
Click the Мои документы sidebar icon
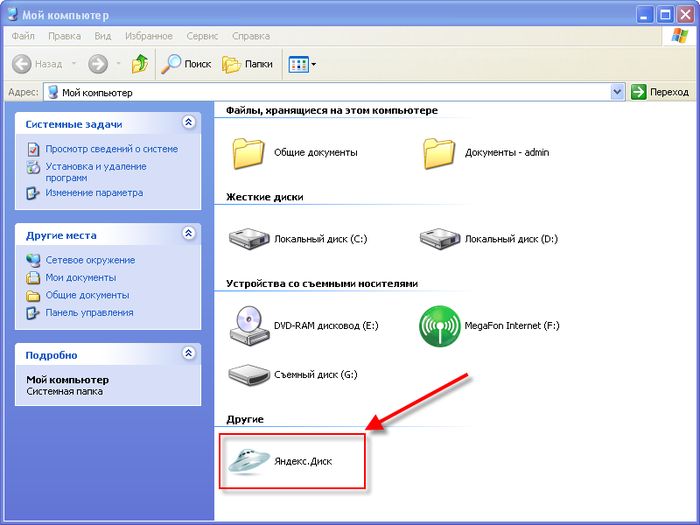pyautogui.click(x=33, y=278)
